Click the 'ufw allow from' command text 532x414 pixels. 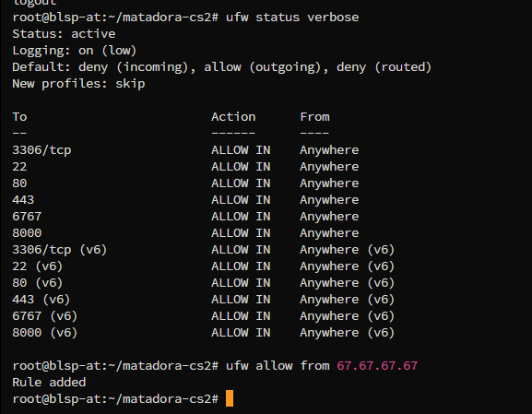(x=278, y=366)
